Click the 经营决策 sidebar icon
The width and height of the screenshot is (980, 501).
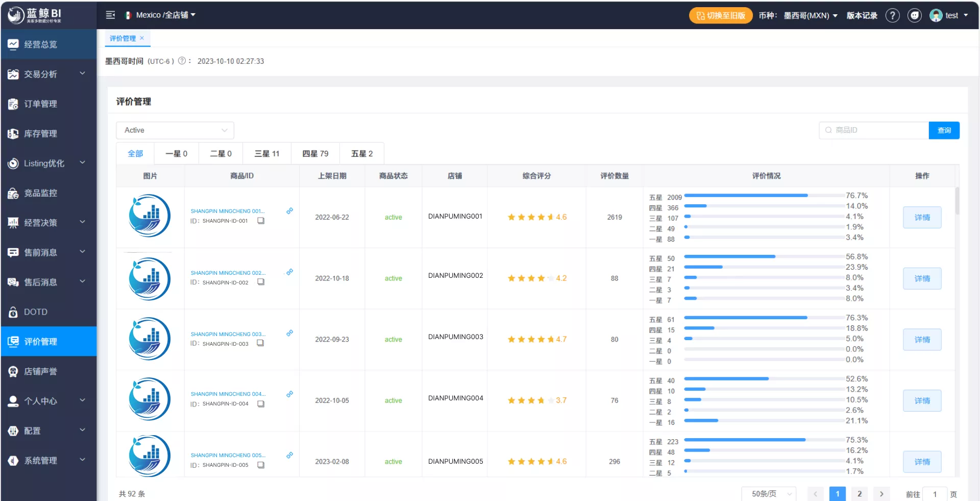(x=13, y=223)
